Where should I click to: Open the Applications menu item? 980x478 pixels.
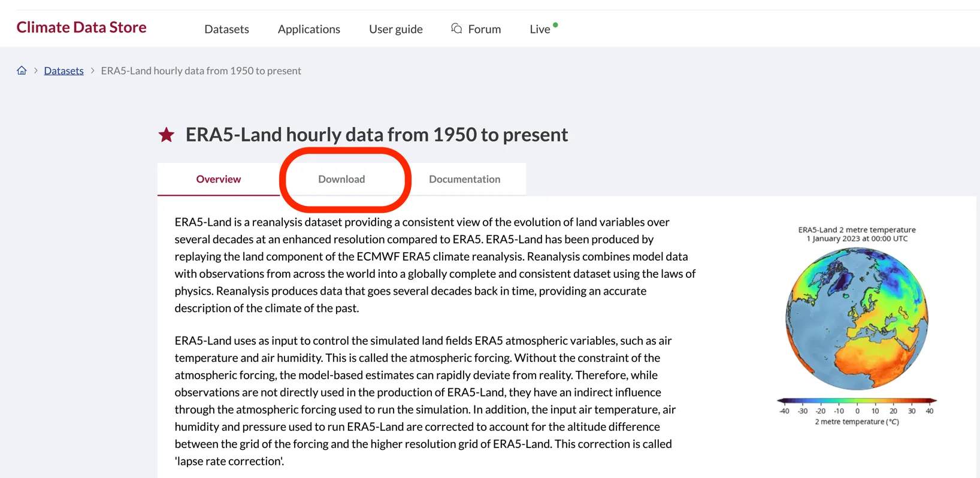tap(309, 29)
